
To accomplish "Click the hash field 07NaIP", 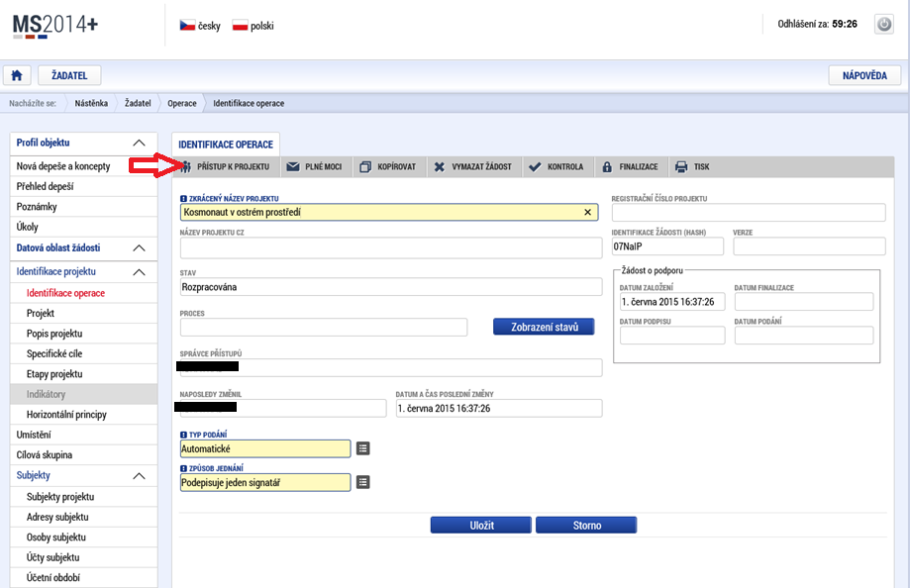I will pyautogui.click(x=667, y=246).
